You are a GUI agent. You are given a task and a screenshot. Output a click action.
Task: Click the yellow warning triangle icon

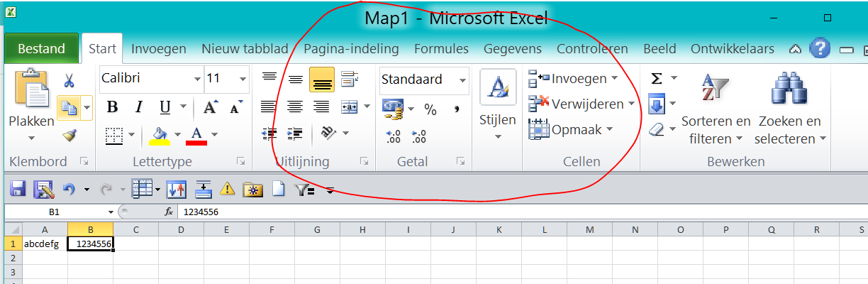(x=227, y=189)
